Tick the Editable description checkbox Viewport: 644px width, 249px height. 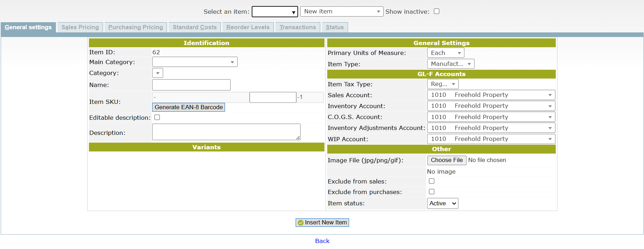point(157,117)
